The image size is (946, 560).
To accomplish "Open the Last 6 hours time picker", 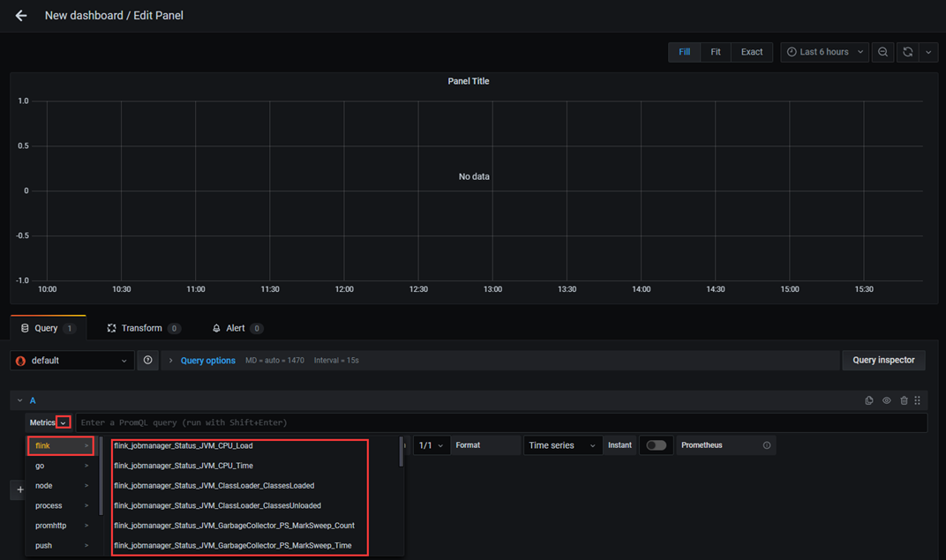I will click(x=825, y=52).
